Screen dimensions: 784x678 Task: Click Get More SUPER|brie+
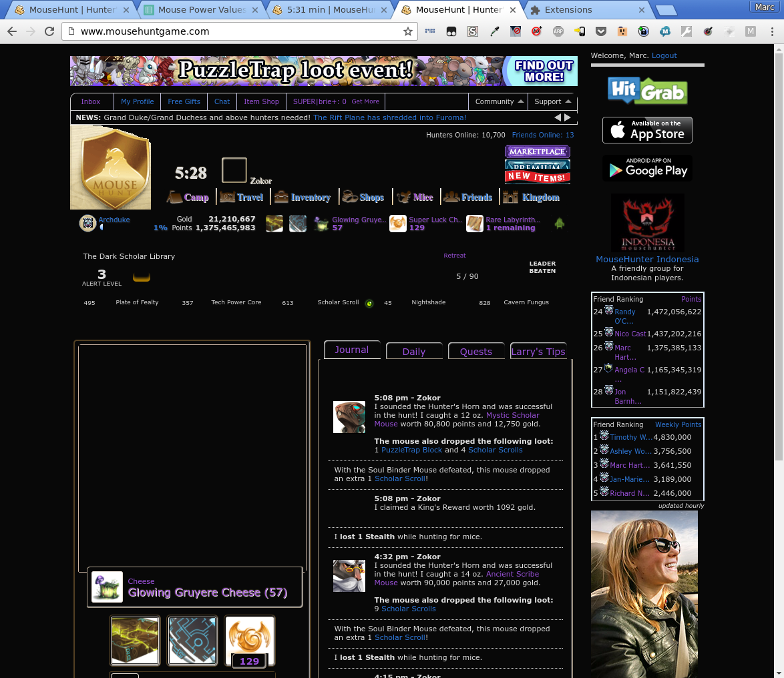pos(365,101)
